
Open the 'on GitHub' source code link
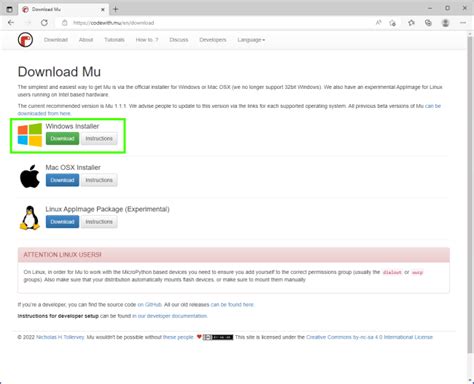[x=149, y=305]
